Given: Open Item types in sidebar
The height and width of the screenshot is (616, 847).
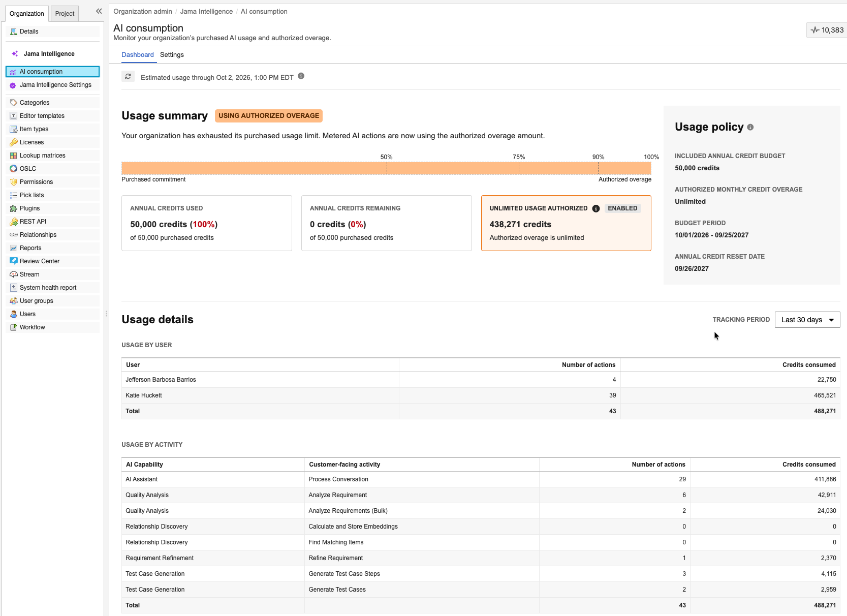Looking at the screenshot, I should pos(53,129).
